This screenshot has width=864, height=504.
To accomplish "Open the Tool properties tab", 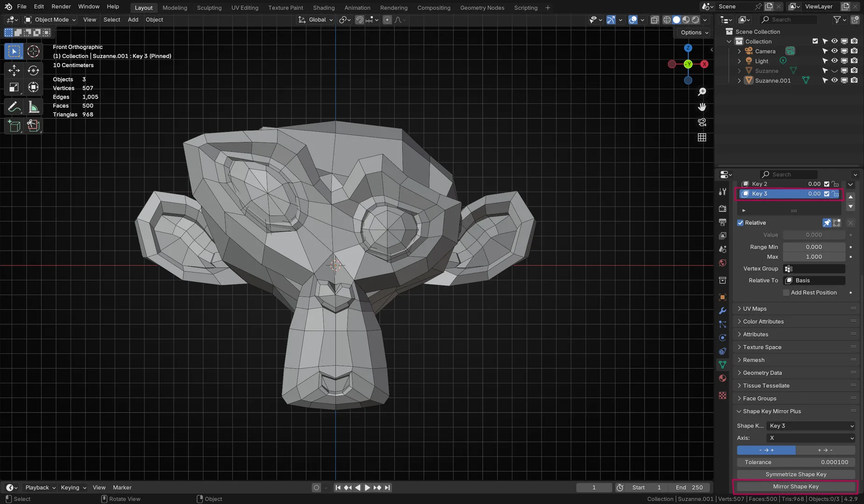I will (x=723, y=191).
